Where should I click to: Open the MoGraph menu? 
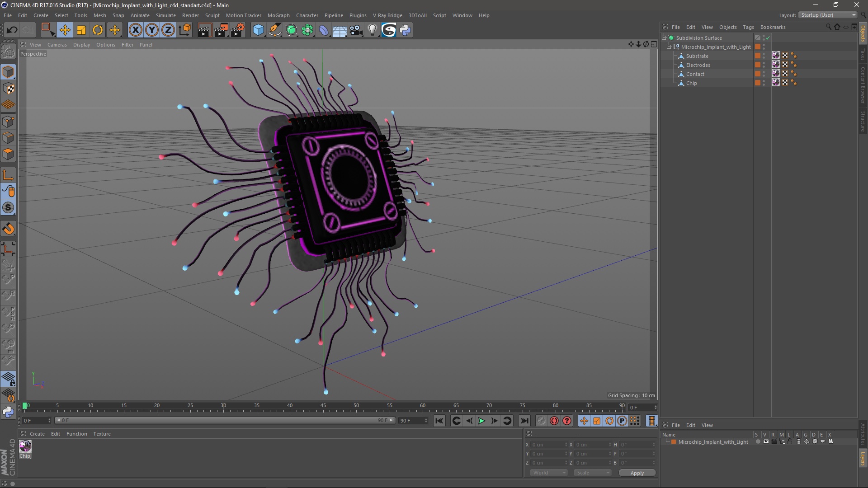point(278,15)
